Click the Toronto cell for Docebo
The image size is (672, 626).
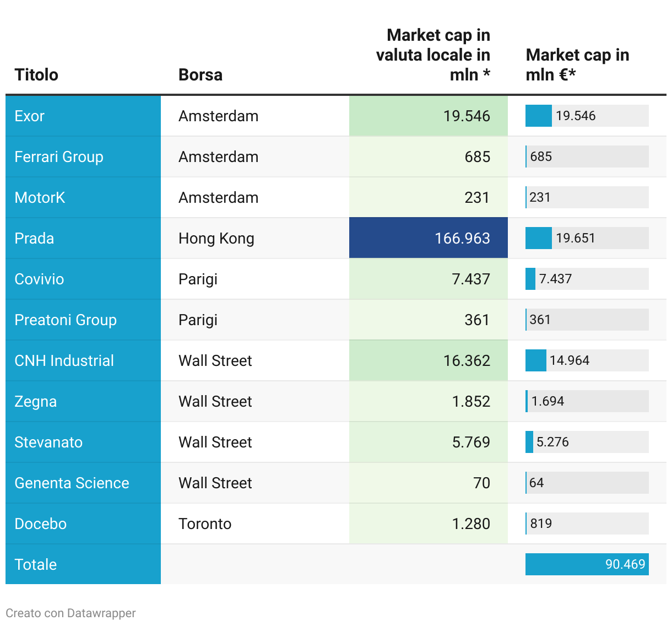click(x=205, y=524)
